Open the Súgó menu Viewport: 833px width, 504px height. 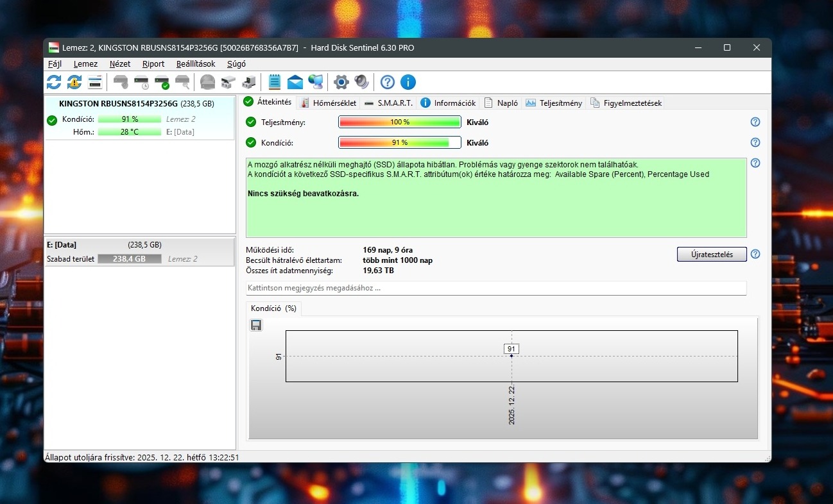(236, 64)
